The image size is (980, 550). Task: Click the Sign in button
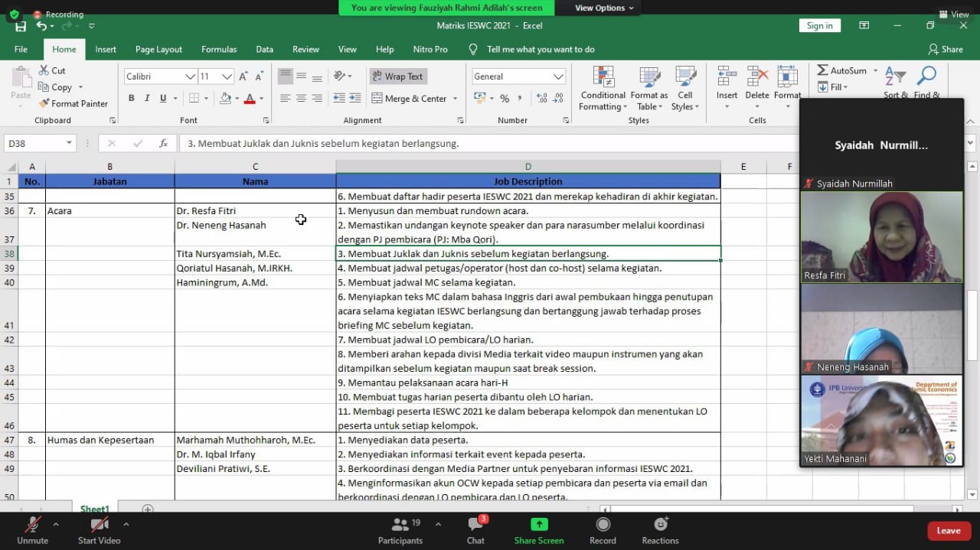819,25
